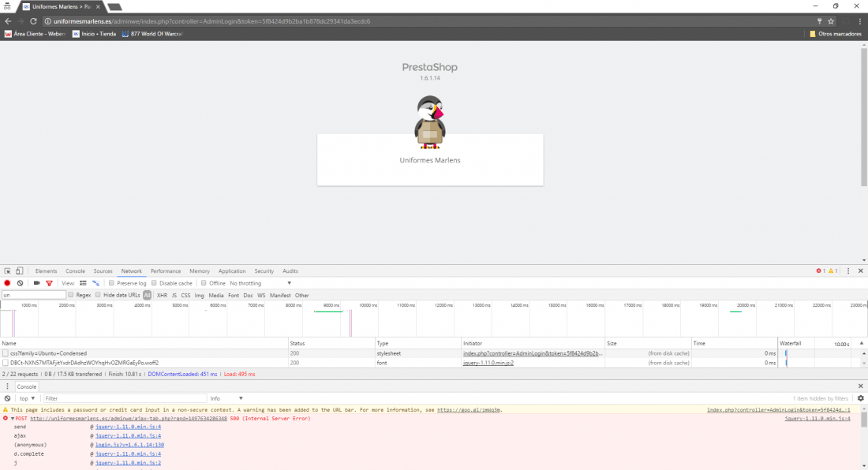Reload the page with the refresh icon

pos(33,21)
